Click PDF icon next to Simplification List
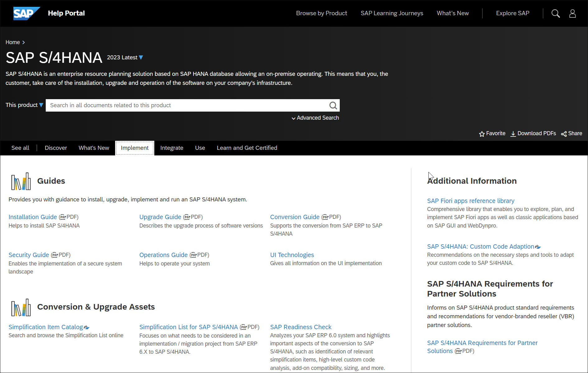The height and width of the screenshot is (373, 588). pyautogui.click(x=244, y=327)
